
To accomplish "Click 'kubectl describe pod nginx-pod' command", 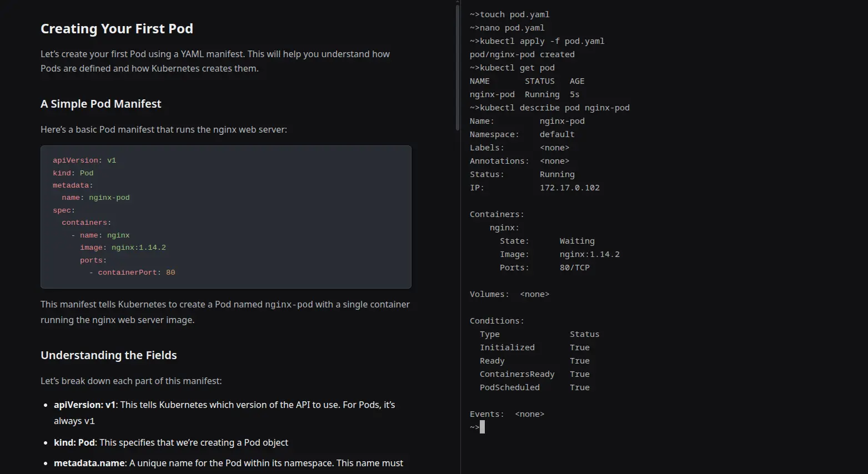I will pyautogui.click(x=555, y=108).
